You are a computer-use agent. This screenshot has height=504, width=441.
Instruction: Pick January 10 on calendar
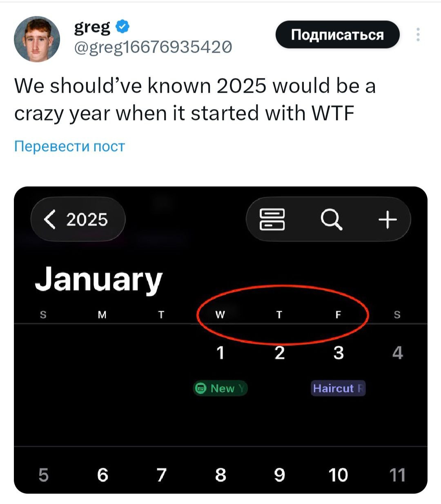pos(338,475)
